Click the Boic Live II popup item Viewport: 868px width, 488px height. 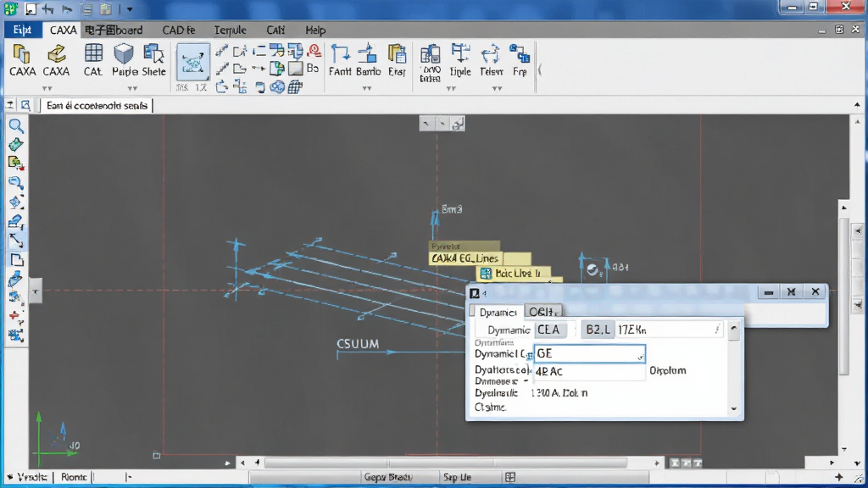[x=513, y=273]
